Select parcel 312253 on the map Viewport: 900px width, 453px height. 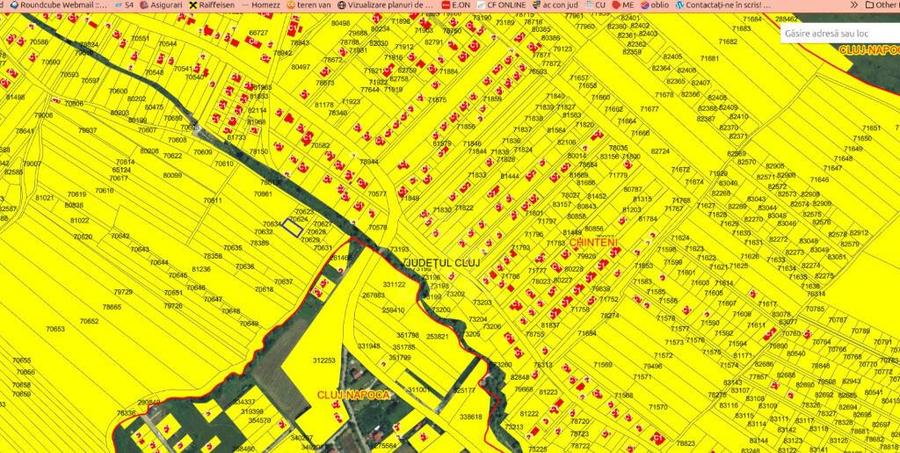(323, 361)
